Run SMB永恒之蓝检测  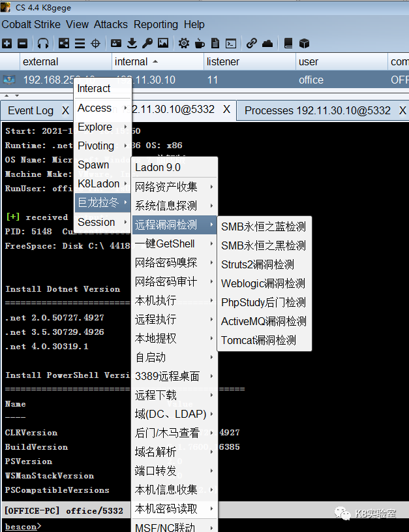tap(264, 227)
